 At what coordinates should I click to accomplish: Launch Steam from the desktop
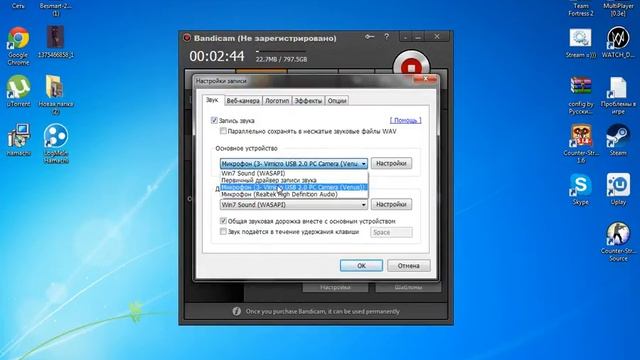618,140
